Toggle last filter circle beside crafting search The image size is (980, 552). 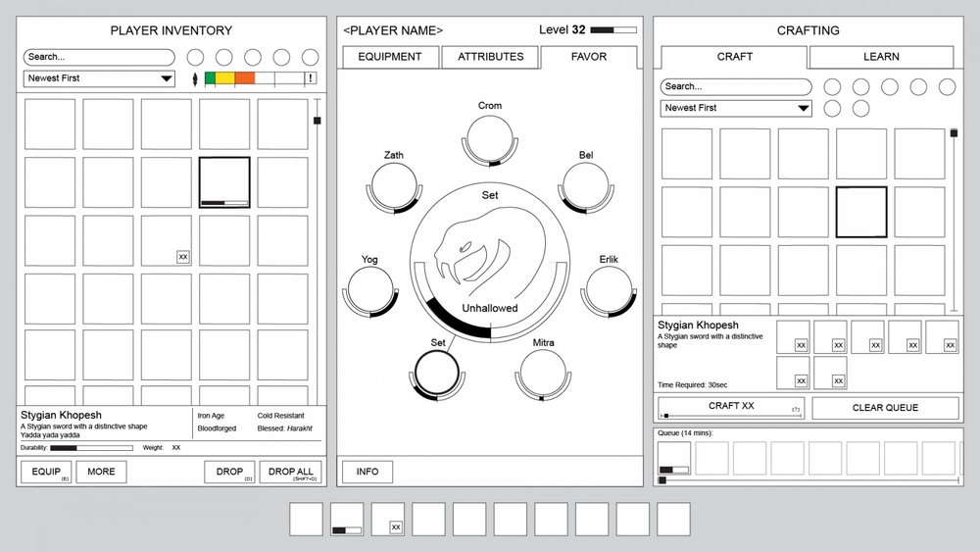tap(947, 87)
